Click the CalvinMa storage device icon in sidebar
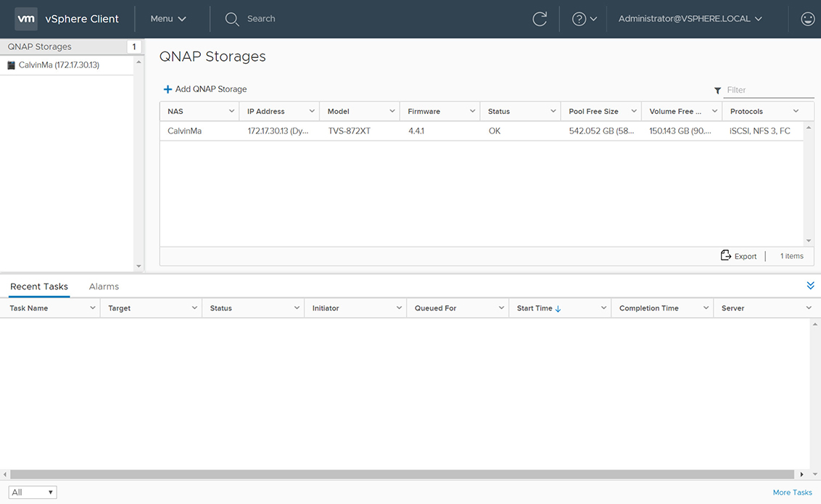Image resolution: width=821 pixels, height=504 pixels. [x=11, y=65]
